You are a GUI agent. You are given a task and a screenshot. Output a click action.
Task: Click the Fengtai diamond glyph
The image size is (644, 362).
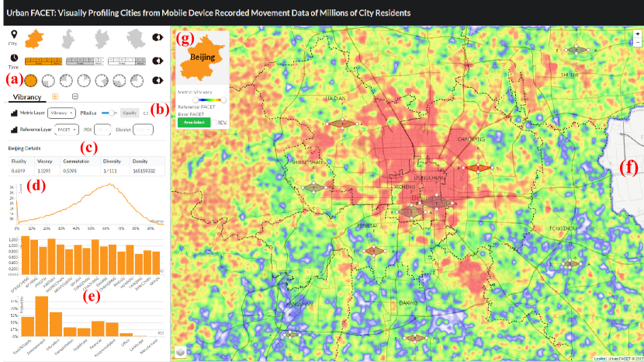coord(374,251)
